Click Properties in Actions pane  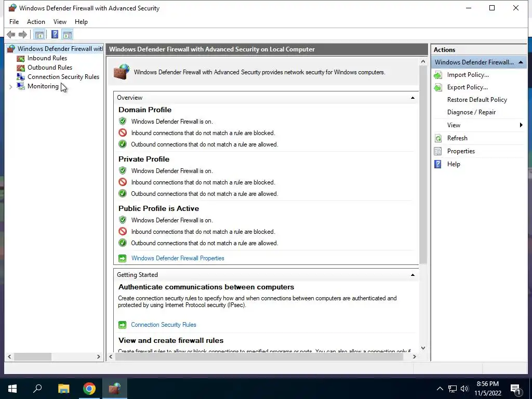click(x=461, y=151)
